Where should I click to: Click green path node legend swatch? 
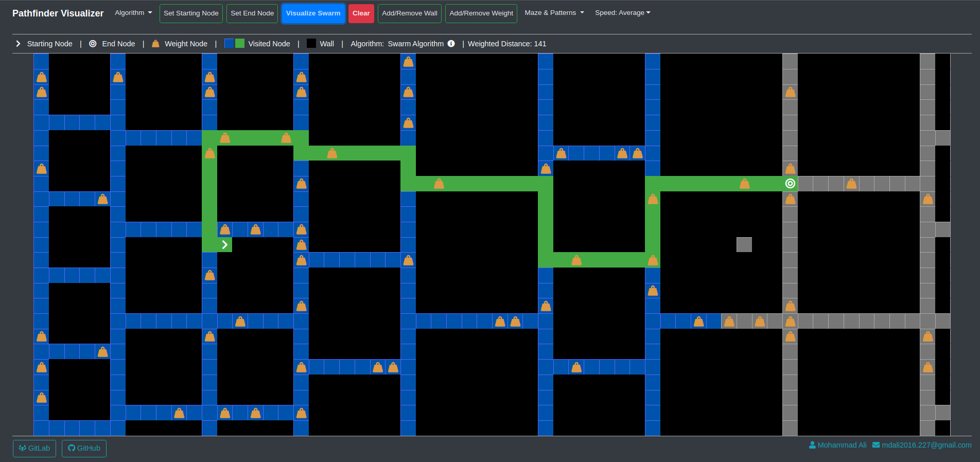[x=240, y=43]
